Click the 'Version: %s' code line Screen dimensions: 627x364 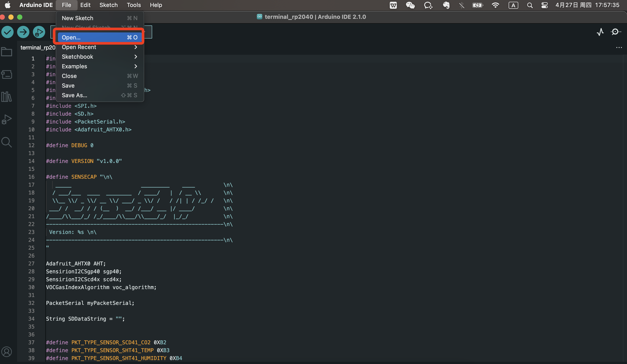(x=73, y=232)
